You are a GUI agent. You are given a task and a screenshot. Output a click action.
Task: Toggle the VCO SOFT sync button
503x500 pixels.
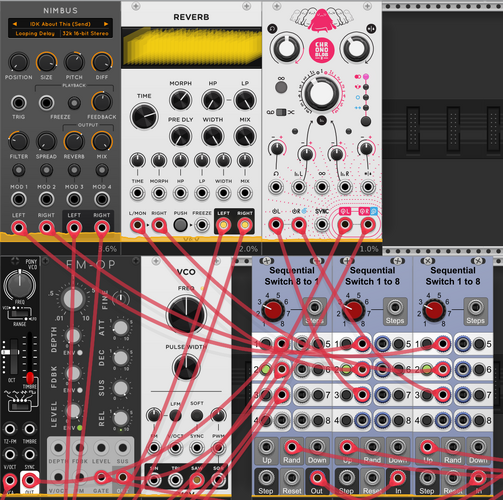tap(197, 416)
